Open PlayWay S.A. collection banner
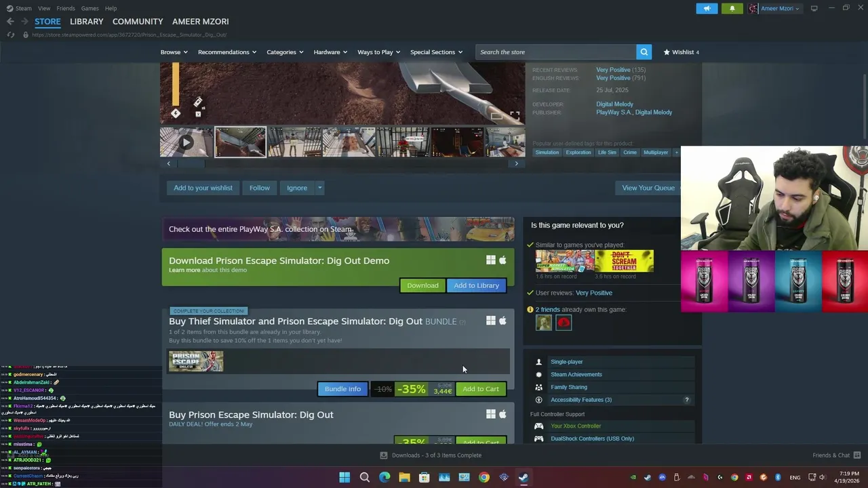Image resolution: width=868 pixels, height=488 pixels. [338, 229]
